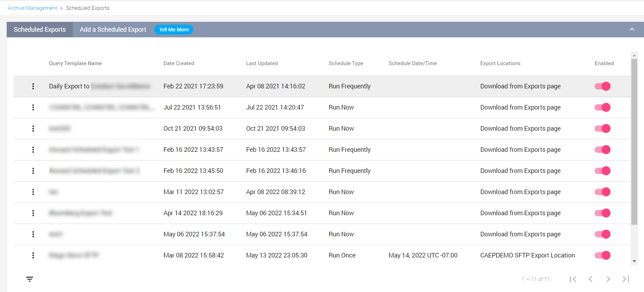Select 'CAEPDEMO SFTP Export Location' cell
The width and height of the screenshot is (644, 292).
pyautogui.click(x=528, y=255)
